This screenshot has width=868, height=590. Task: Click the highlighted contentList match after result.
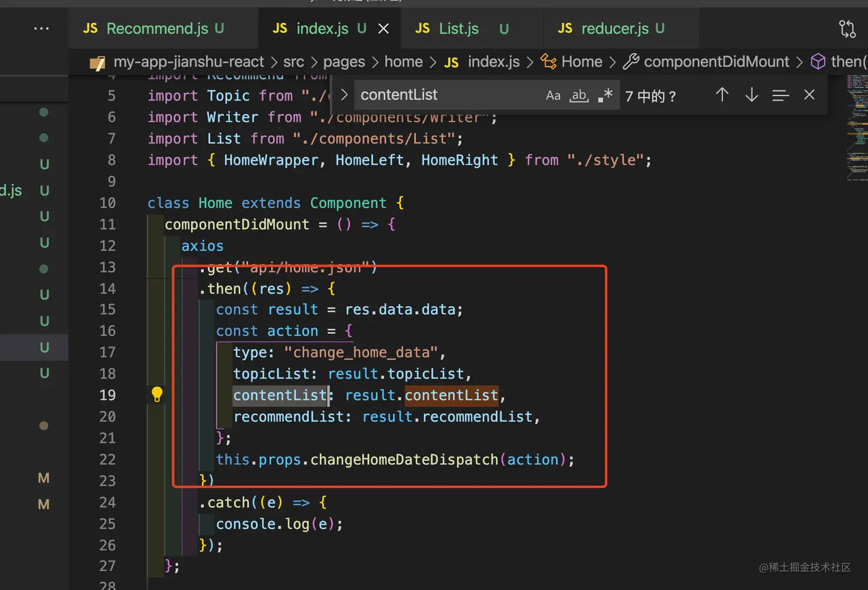(451, 395)
